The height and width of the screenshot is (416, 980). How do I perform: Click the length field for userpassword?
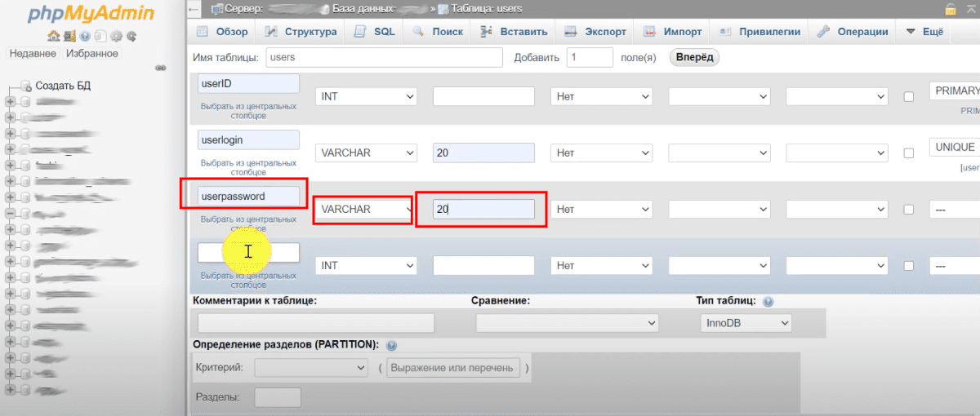(x=483, y=210)
